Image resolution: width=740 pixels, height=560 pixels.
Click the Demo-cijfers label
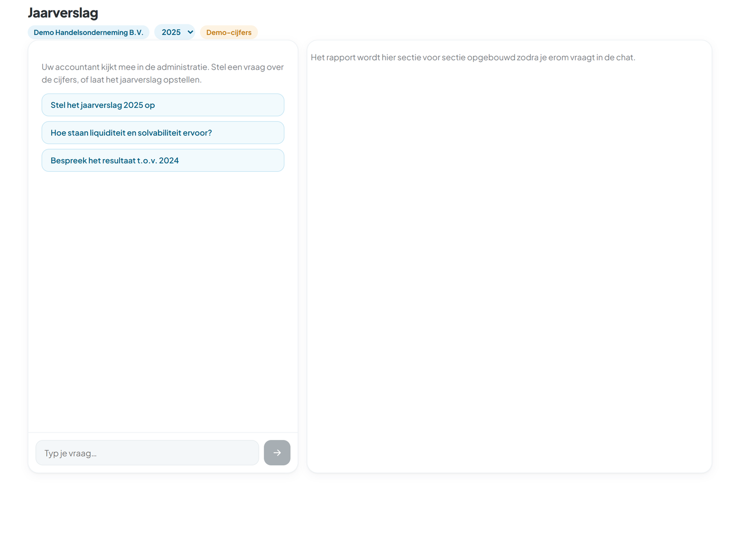[229, 32]
